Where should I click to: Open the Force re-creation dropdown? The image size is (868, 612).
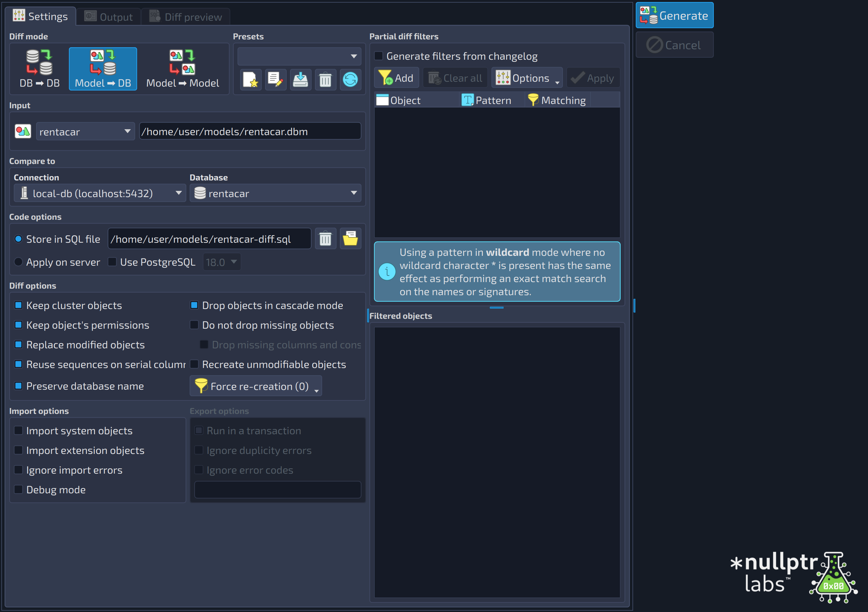point(256,386)
